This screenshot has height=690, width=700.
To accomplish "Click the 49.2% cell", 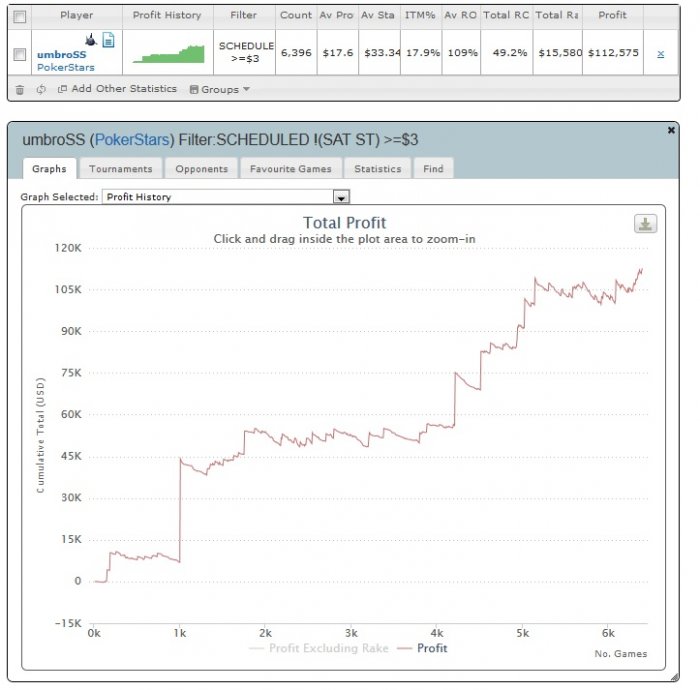I will click(x=507, y=53).
